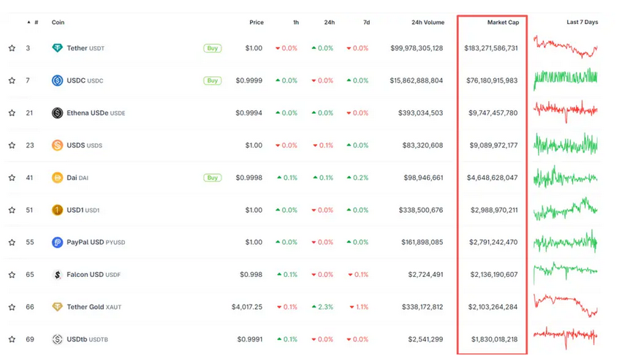The height and width of the screenshot is (364, 622).
Task: Toggle favorite star for USDtb
Action: [x=12, y=339]
